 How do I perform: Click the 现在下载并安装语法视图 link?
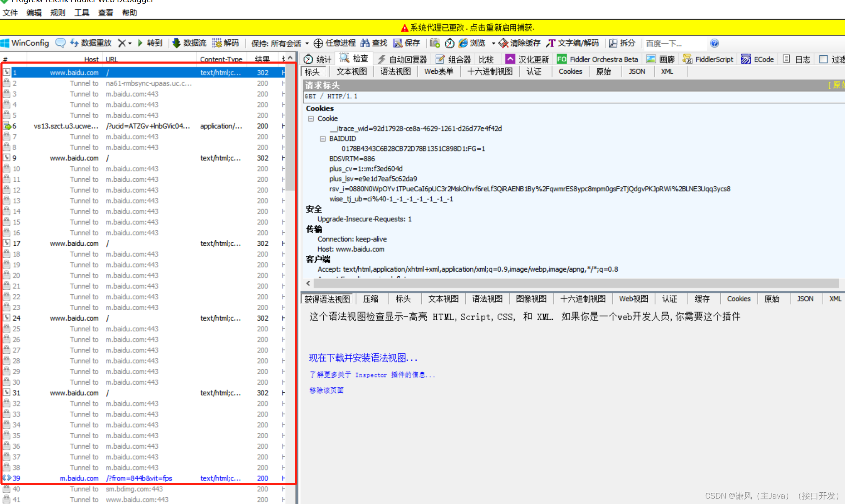coord(362,358)
